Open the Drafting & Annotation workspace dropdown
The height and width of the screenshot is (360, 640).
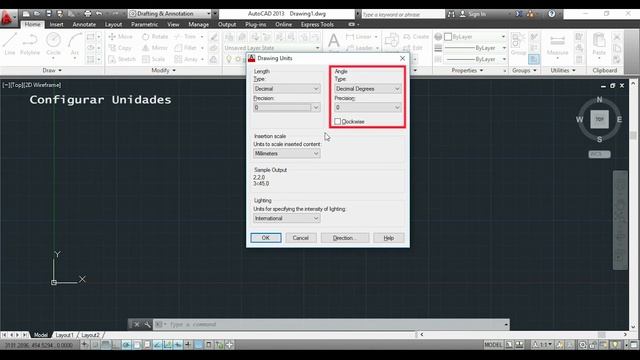pyautogui.click(x=170, y=14)
